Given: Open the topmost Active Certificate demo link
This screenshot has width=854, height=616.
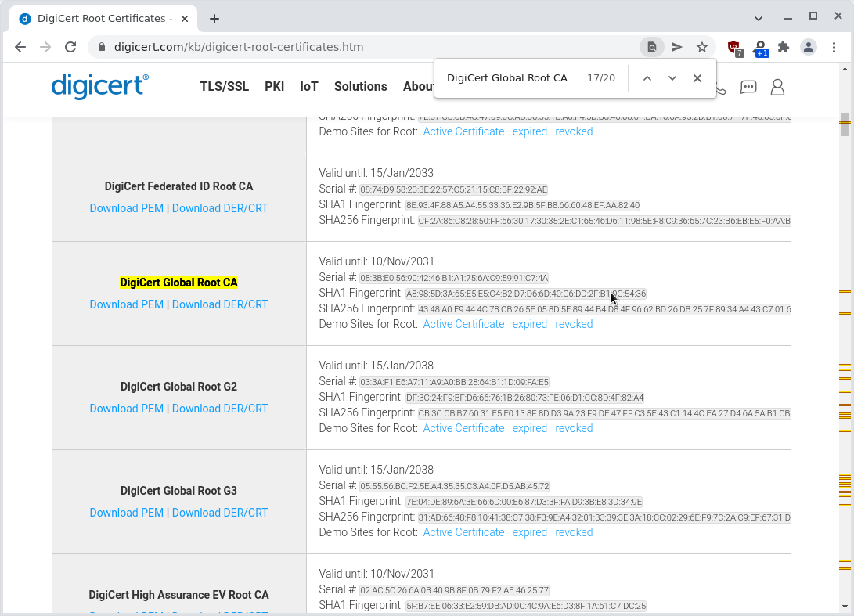Looking at the screenshot, I should pyautogui.click(x=463, y=131).
